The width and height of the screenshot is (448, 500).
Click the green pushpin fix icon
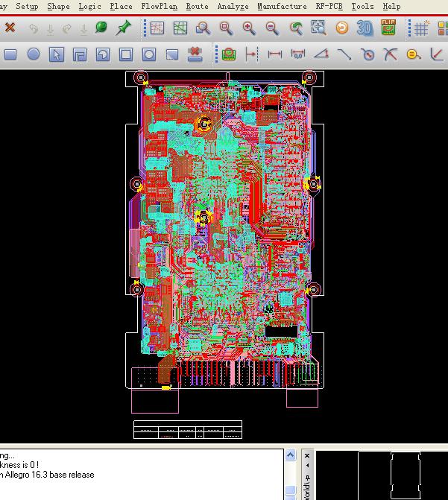point(124,28)
